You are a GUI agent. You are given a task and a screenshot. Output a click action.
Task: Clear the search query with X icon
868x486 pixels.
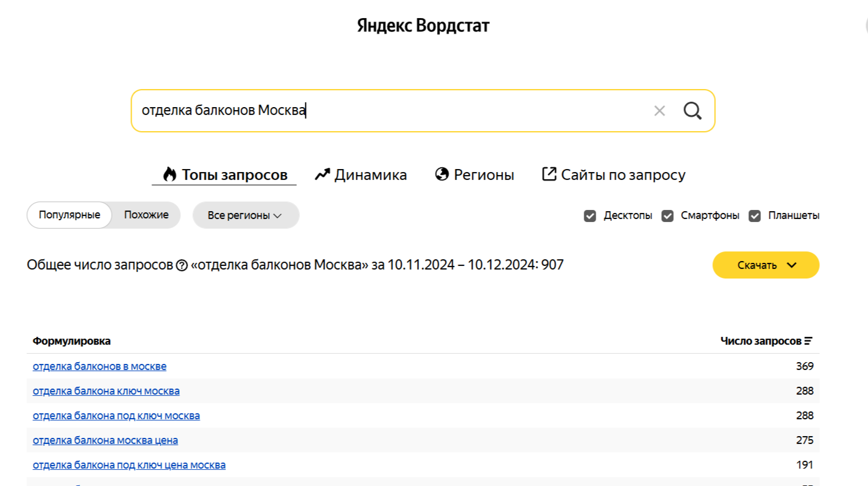coord(659,111)
